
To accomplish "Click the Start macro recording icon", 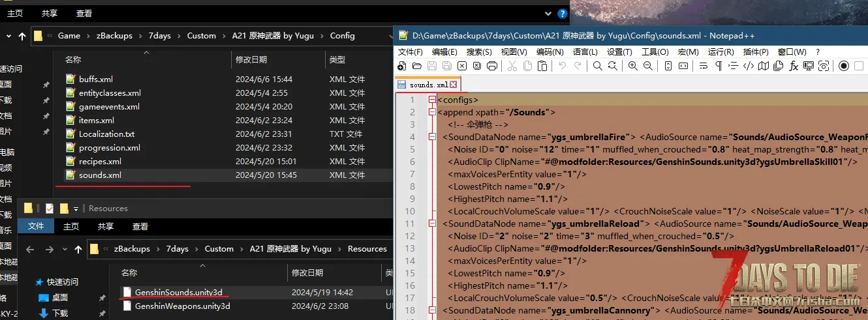I will (x=844, y=66).
